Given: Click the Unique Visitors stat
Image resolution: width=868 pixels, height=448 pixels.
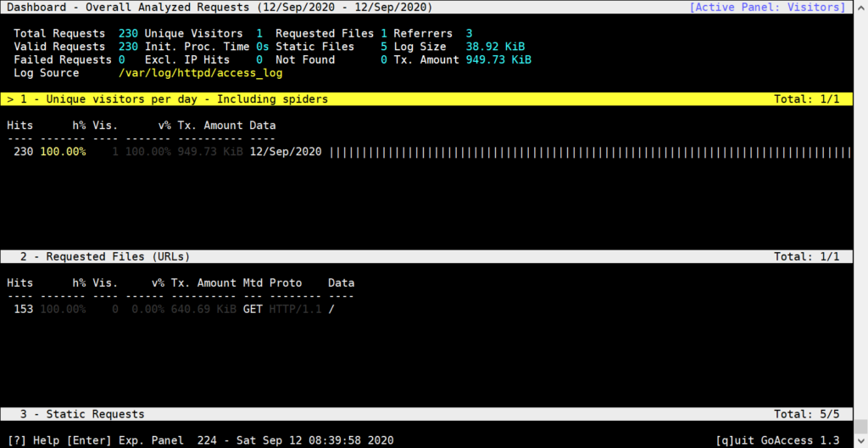Looking at the screenshot, I should [x=203, y=33].
